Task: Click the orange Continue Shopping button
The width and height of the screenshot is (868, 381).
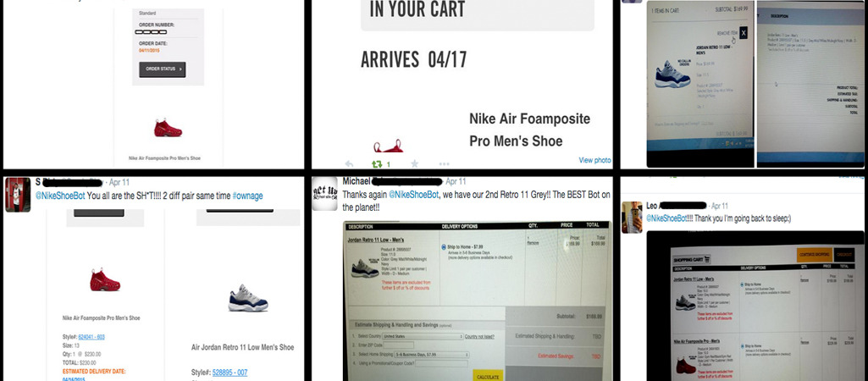Action: point(814,254)
